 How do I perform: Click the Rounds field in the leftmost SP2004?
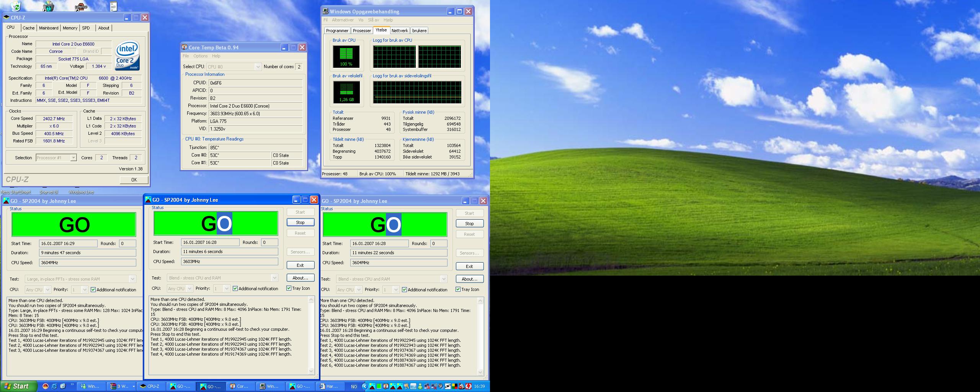(127, 243)
